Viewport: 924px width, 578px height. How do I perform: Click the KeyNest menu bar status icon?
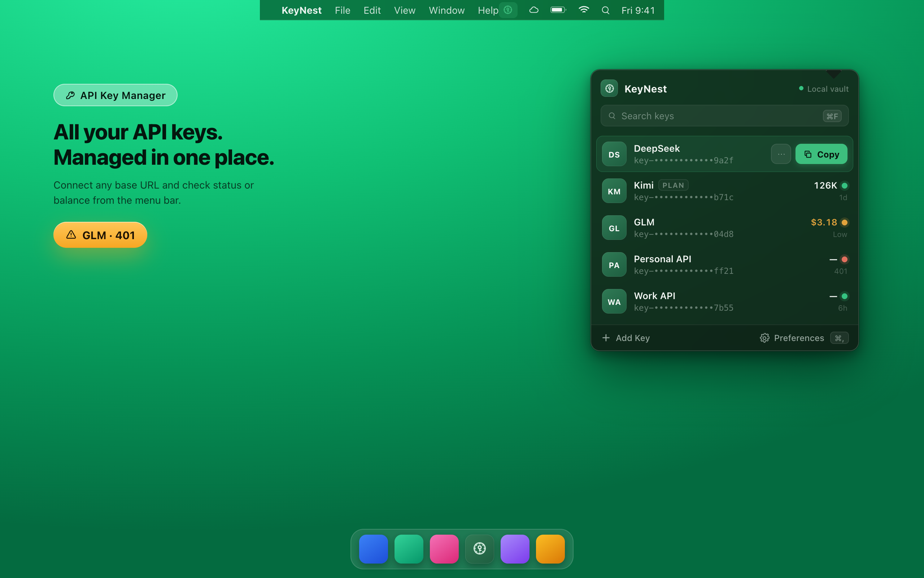tap(508, 10)
